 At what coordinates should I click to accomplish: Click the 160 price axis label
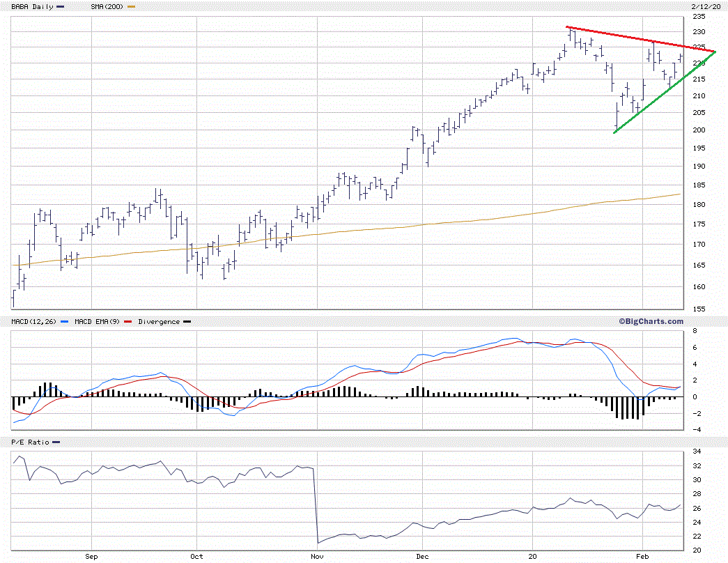coord(699,287)
